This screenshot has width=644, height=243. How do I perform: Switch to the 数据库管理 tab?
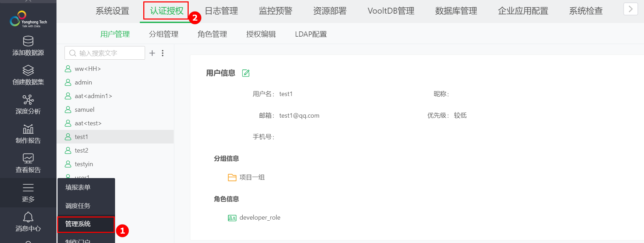coord(456,11)
